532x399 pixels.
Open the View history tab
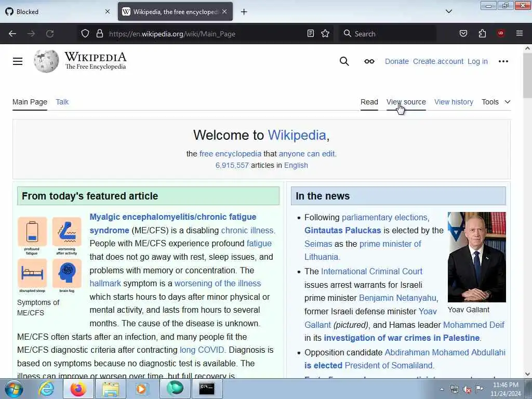click(454, 102)
